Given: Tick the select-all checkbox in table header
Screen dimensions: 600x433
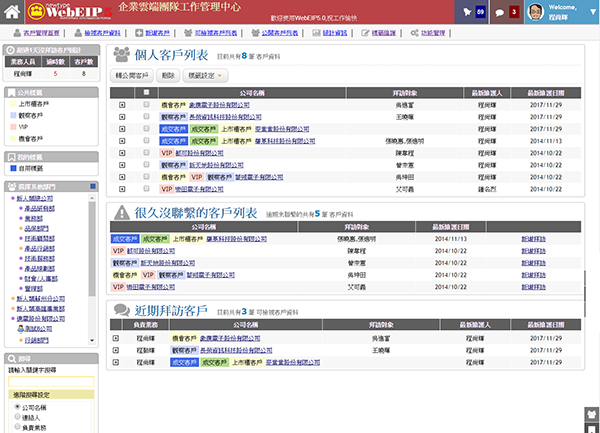Looking at the screenshot, I should tap(146, 91).
